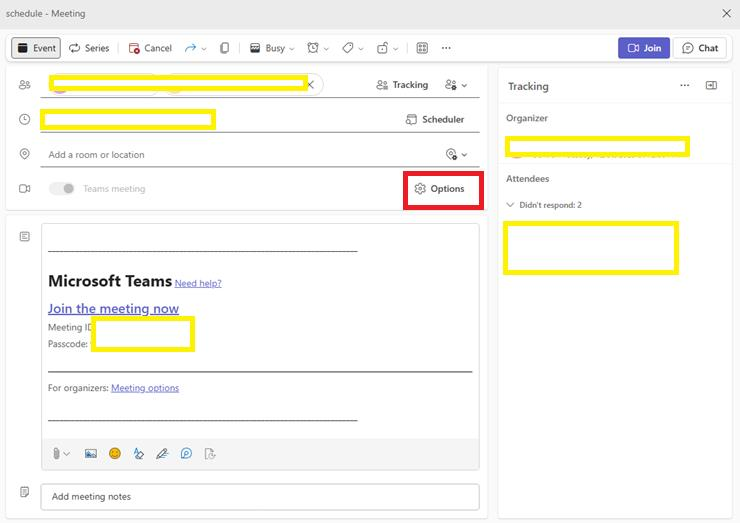Expand the reminder dropdown arrow
The height and width of the screenshot is (523, 740).
point(326,49)
